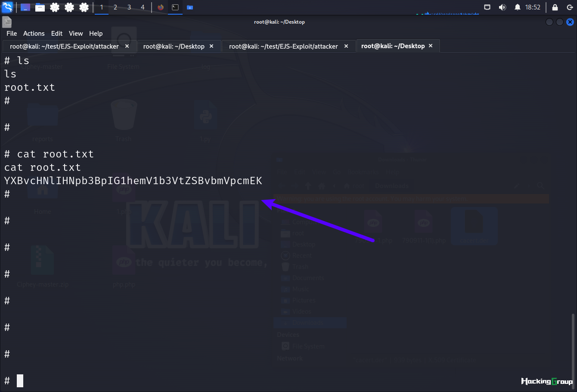577x392 pixels.
Task: Click the gear launcher beside workspace 1
Action: (84, 7)
